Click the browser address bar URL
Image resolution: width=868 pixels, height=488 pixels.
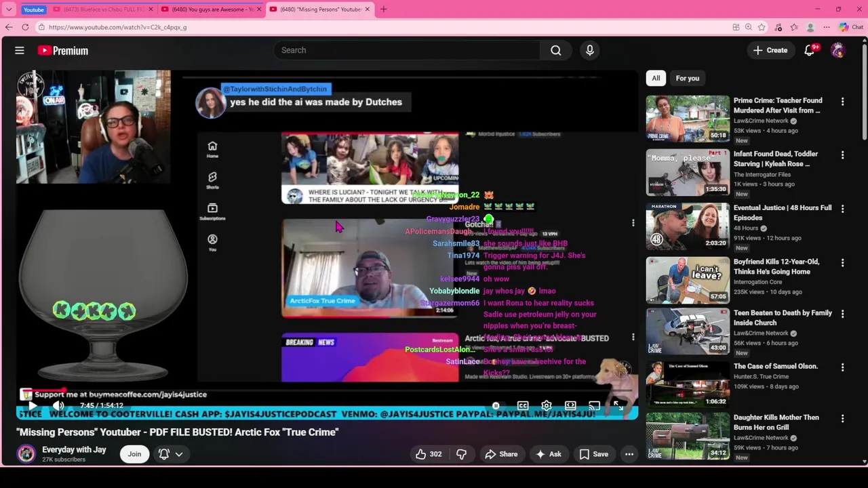click(117, 27)
